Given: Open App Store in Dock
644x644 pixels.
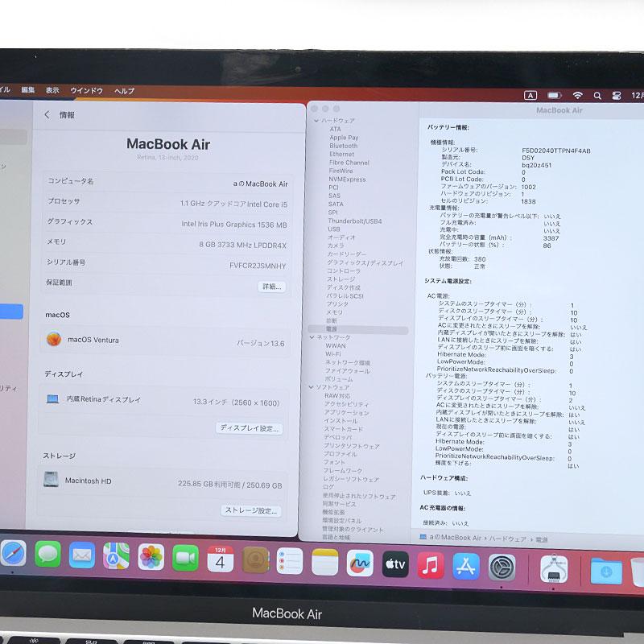Looking at the screenshot, I should point(466,567).
